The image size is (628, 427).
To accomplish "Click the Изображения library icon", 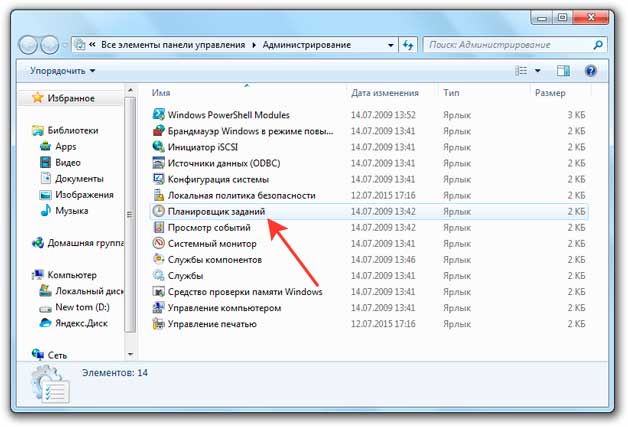I will click(46, 195).
